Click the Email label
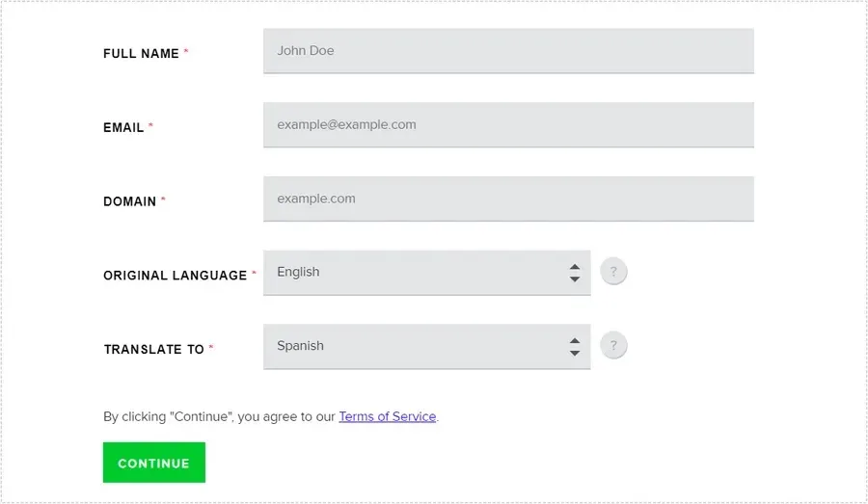This screenshot has width=868, height=504. point(123,128)
